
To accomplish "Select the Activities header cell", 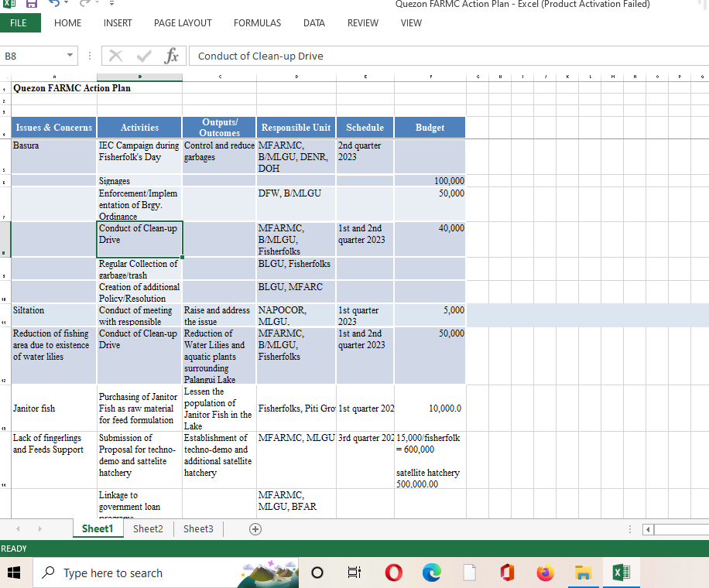I will [x=139, y=128].
